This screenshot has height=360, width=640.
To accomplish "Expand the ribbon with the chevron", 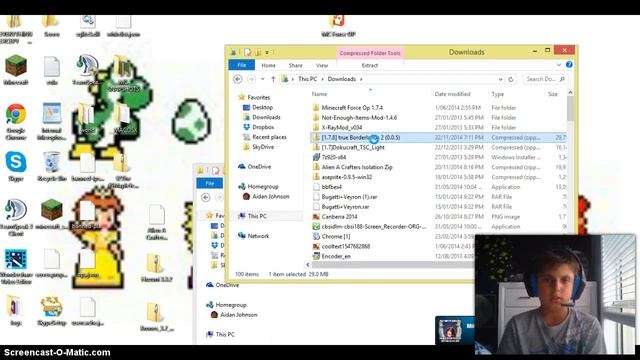I will pyautogui.click(x=558, y=65).
